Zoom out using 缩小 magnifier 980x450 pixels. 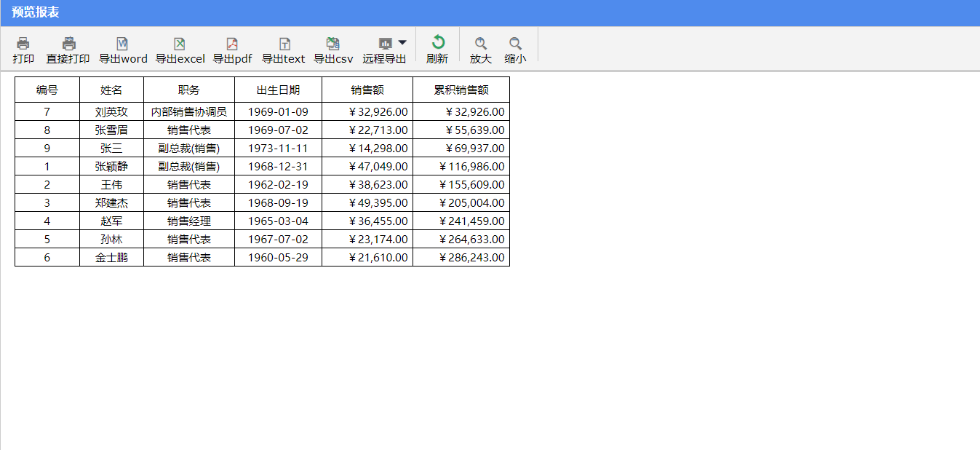point(515,44)
